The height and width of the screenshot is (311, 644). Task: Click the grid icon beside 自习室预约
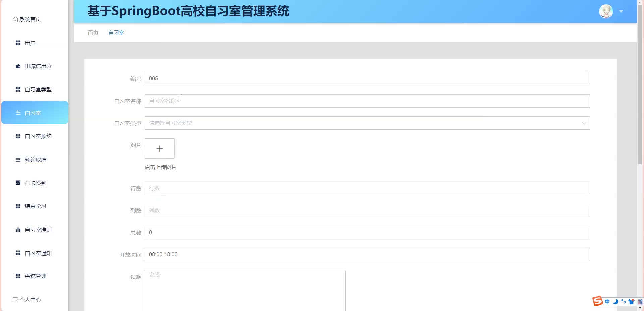pos(18,136)
